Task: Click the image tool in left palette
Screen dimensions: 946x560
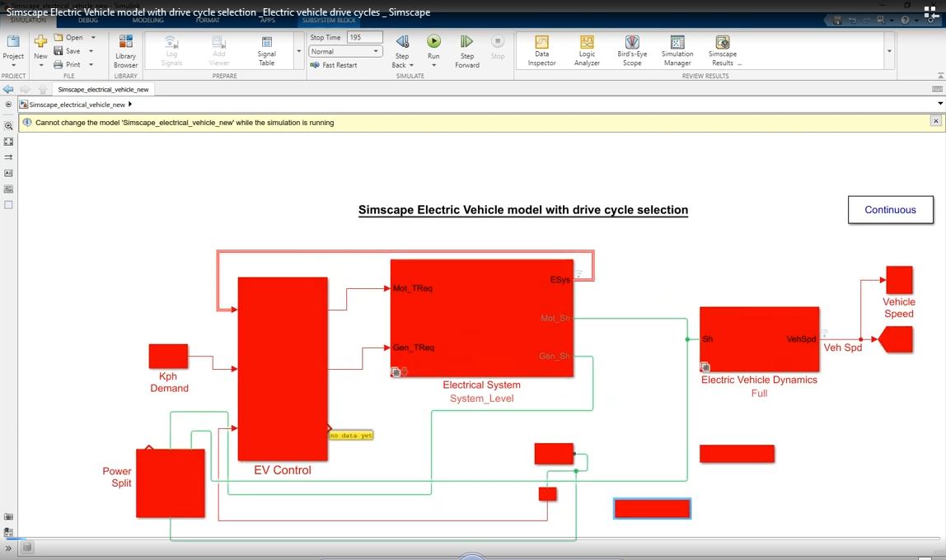Action: 8,189
